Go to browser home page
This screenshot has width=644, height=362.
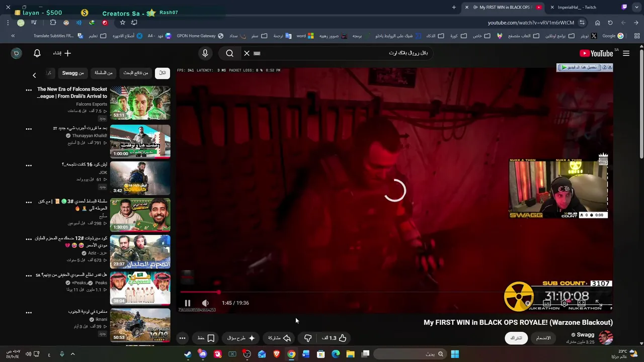(597, 23)
